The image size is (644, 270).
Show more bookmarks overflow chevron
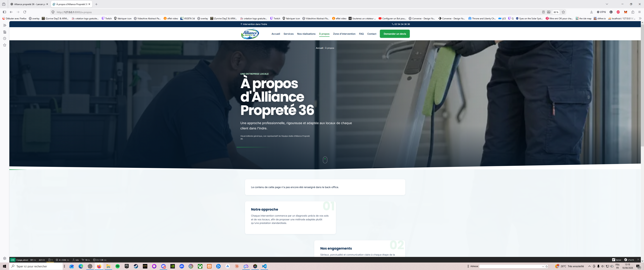coord(640,18)
